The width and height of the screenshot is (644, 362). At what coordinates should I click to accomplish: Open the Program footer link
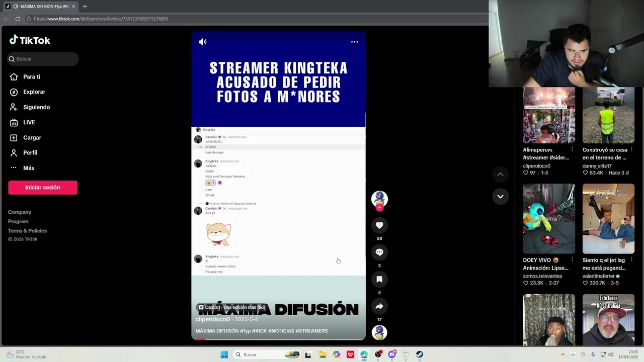point(18,221)
